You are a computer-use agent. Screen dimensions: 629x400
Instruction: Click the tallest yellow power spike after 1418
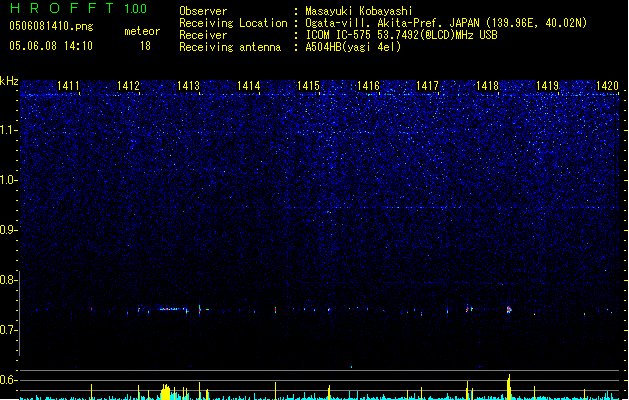(509, 387)
